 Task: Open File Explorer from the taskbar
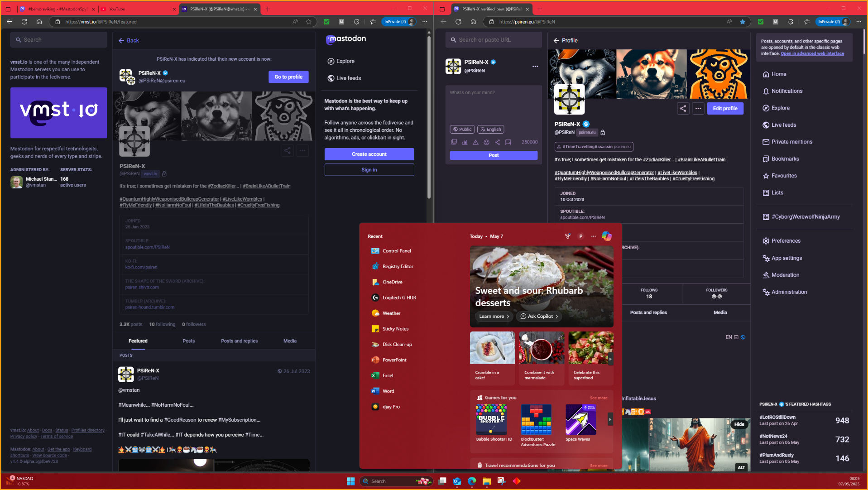pyautogui.click(x=487, y=481)
